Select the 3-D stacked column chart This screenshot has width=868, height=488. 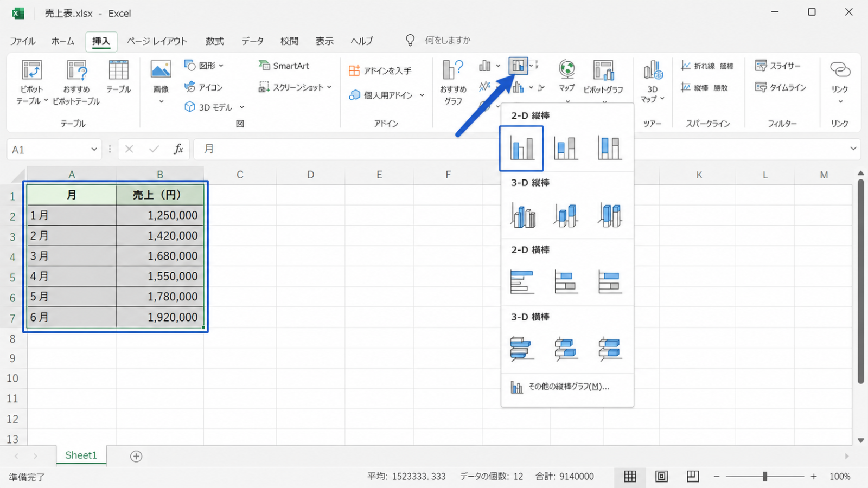click(566, 215)
